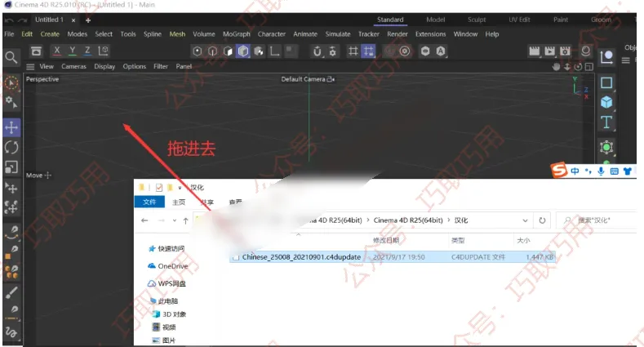Toggle Z axis lock
Viewport: 644px width, 347px height.
tap(87, 51)
